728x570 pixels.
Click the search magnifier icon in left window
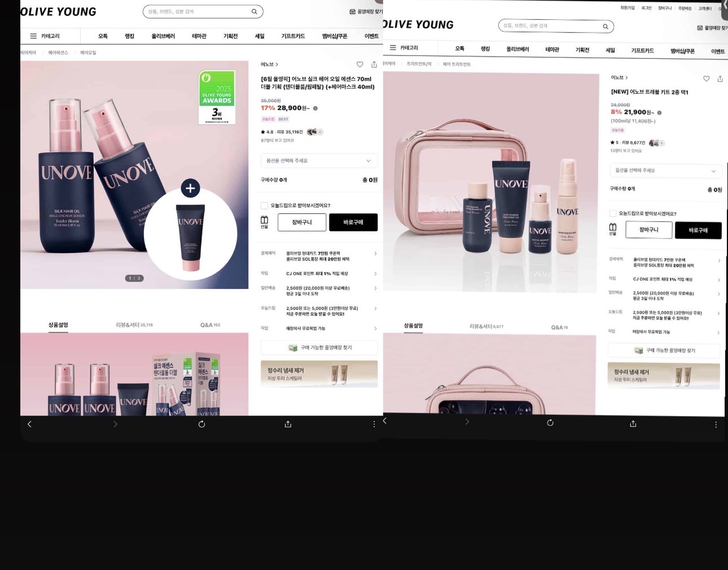[255, 11]
